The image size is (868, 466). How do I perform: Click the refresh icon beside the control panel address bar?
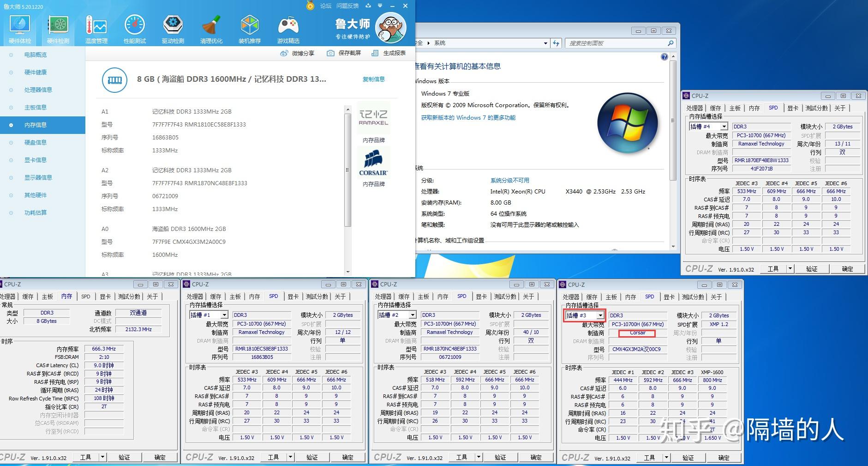tap(556, 43)
